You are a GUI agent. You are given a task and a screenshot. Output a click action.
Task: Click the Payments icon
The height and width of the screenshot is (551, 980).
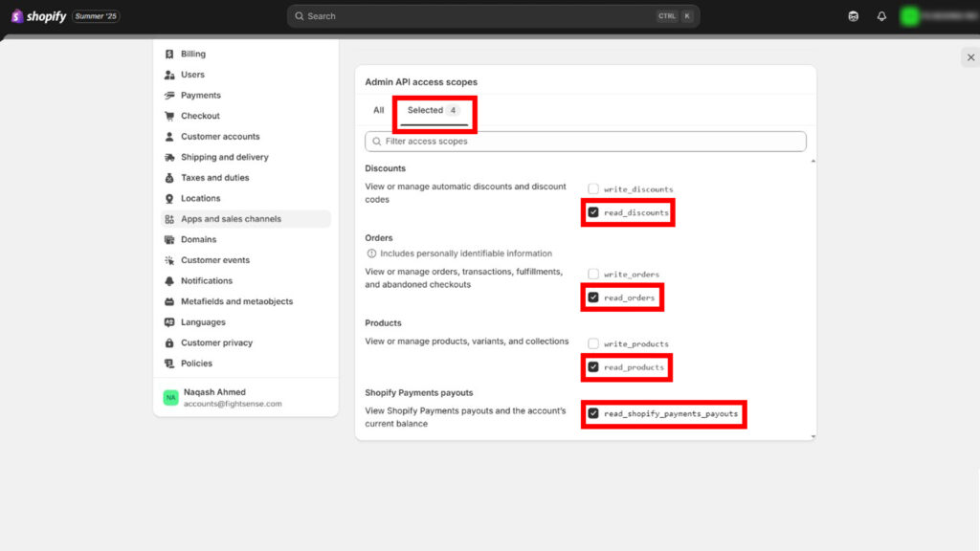[x=169, y=96]
